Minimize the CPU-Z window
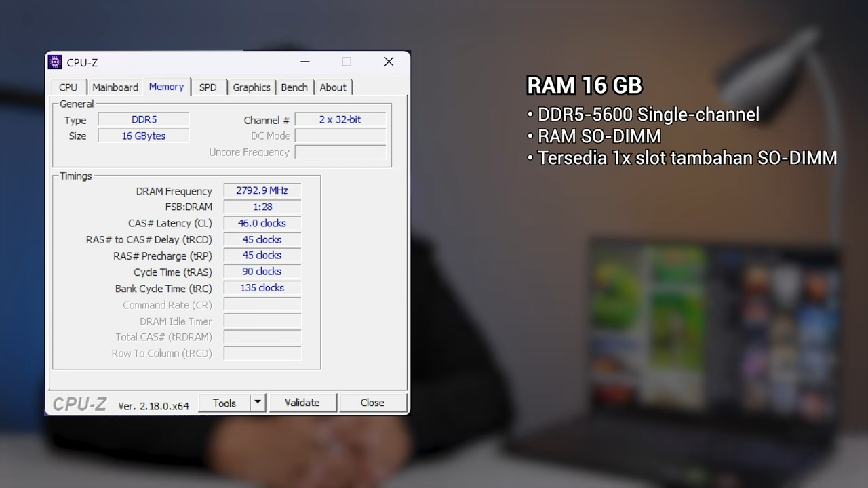Viewport: 868px width, 488px height. (x=305, y=62)
